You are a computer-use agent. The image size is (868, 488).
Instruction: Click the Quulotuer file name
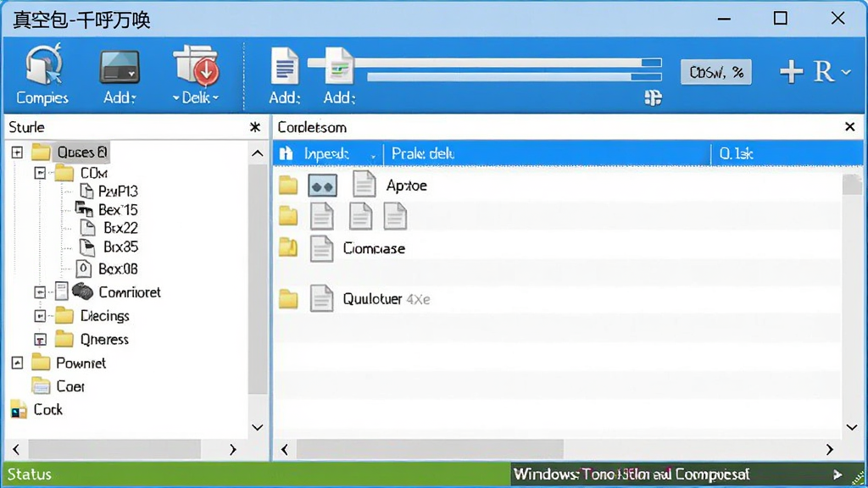372,299
